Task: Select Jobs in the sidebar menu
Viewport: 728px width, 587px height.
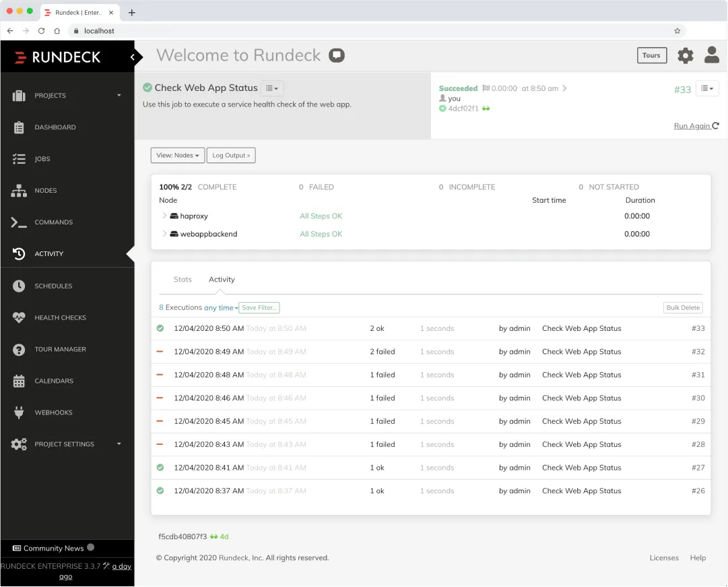Action: click(x=42, y=159)
